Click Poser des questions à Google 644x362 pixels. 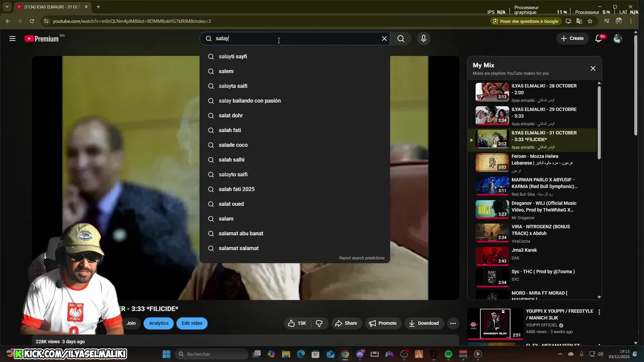coord(526,21)
